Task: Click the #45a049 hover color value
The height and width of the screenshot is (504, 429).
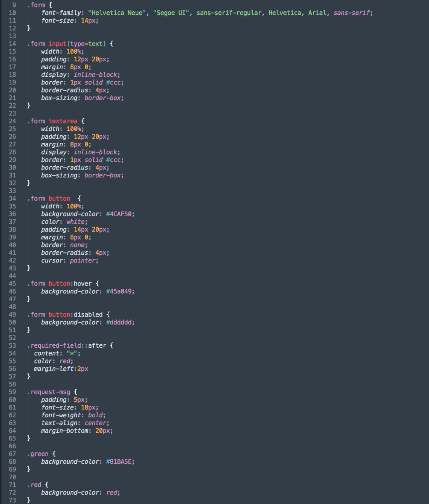Action: click(119, 291)
